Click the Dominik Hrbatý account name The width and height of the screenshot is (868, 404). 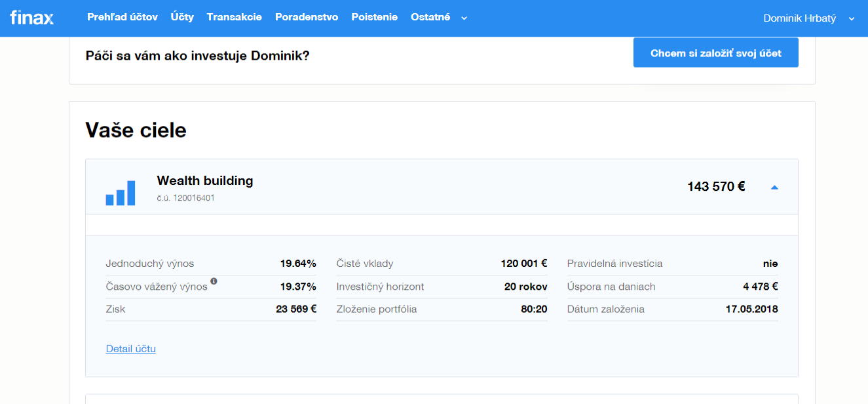point(799,18)
